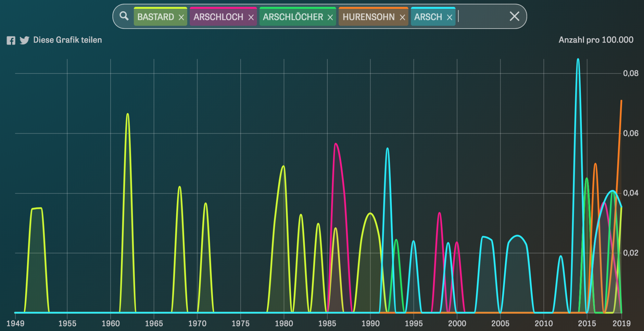644x331 pixels.
Task: Clear all search terms with large X
Action: coord(514,16)
